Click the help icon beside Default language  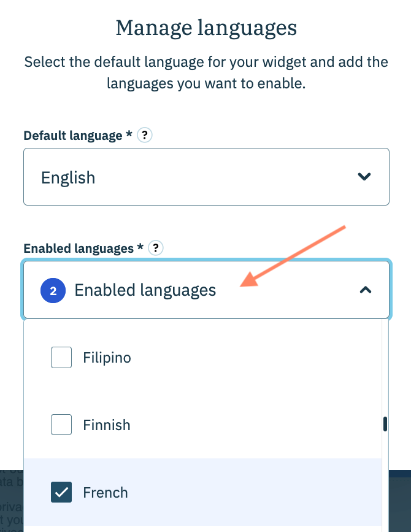coord(144,135)
